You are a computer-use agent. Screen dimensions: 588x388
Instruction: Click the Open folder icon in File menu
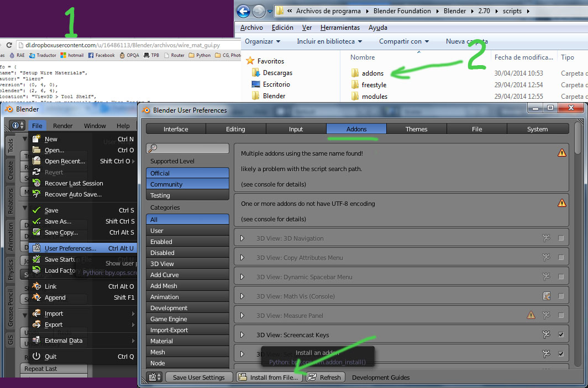tap(36, 150)
